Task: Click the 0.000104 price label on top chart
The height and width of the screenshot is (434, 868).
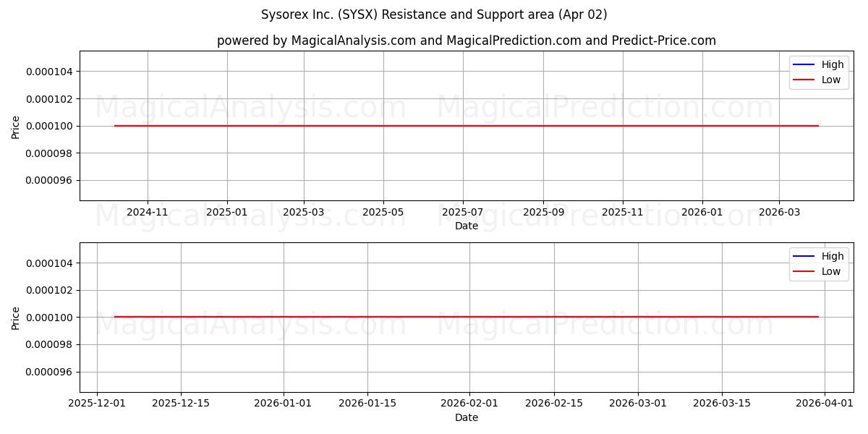Action: click(49, 72)
